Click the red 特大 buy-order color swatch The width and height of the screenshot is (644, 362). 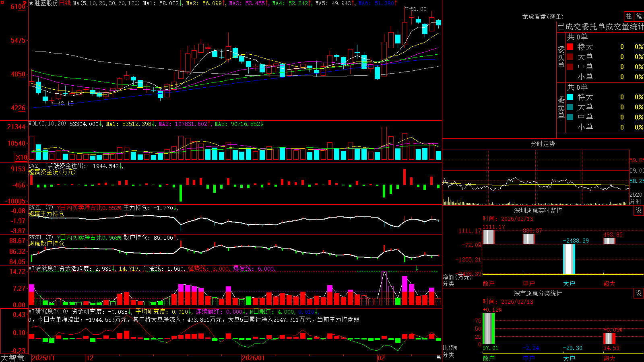pyautogui.click(x=570, y=47)
